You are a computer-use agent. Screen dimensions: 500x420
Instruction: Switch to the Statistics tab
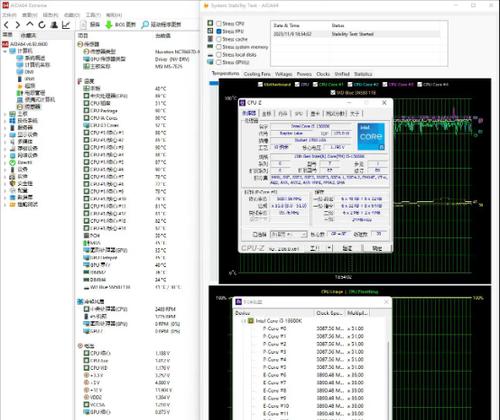click(363, 74)
